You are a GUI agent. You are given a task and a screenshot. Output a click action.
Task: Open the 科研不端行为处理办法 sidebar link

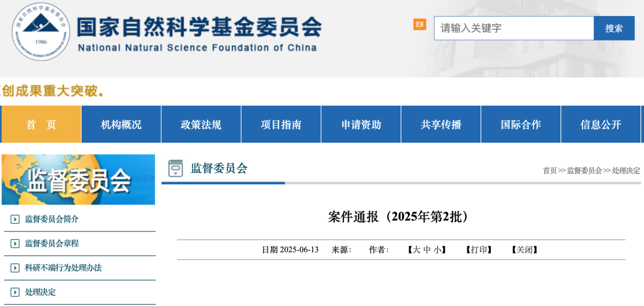(x=63, y=268)
